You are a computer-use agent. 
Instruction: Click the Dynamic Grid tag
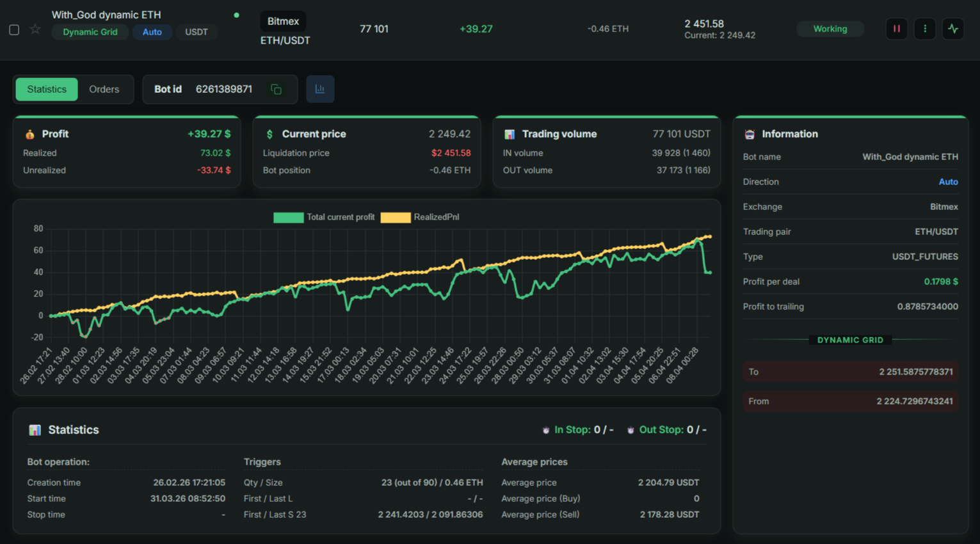[90, 32]
